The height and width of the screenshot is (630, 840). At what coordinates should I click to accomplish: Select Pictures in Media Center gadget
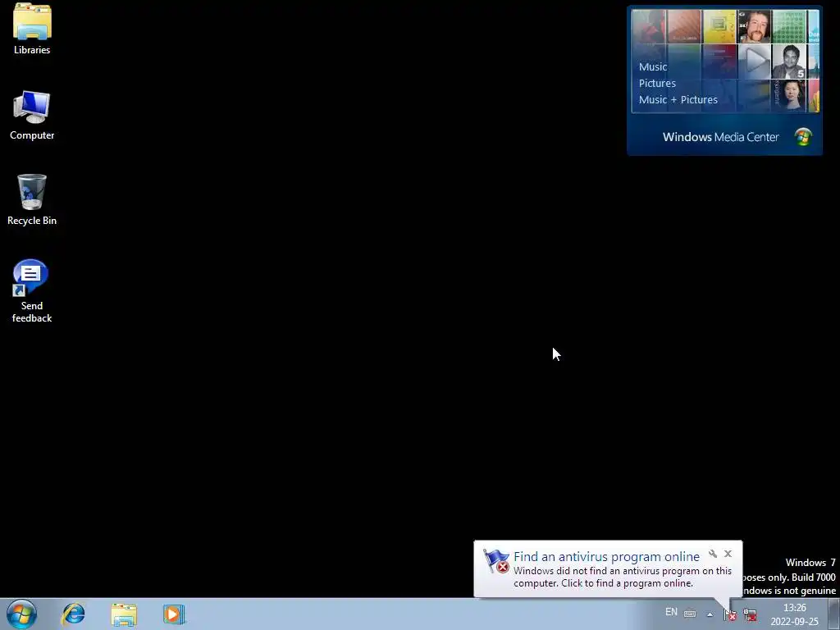(x=657, y=83)
